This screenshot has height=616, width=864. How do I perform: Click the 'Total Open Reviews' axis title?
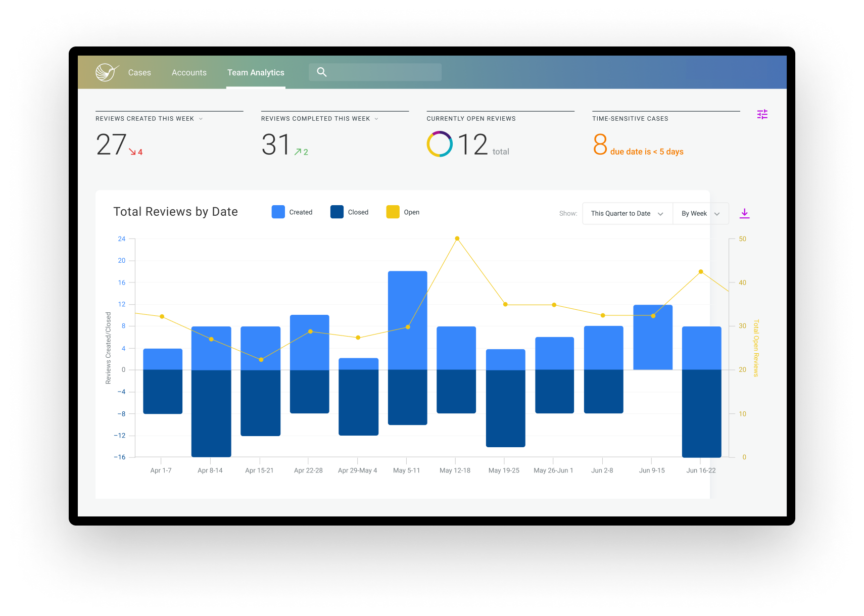click(756, 348)
